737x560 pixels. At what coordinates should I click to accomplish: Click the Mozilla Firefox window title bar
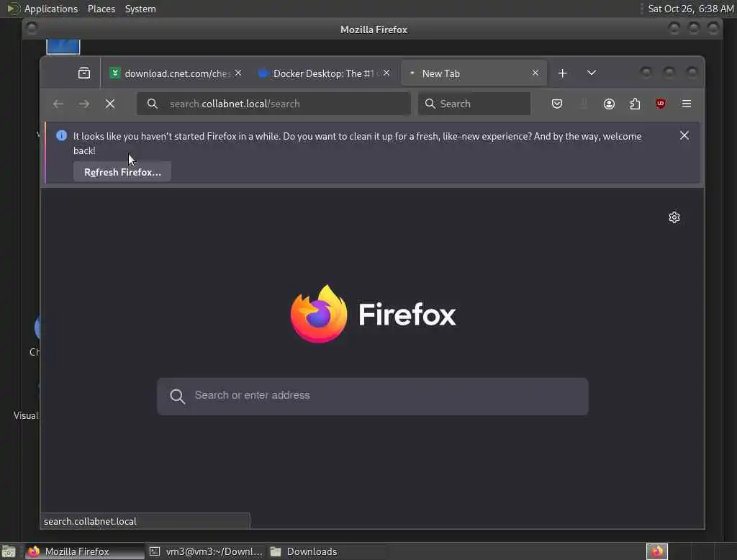pos(374,30)
